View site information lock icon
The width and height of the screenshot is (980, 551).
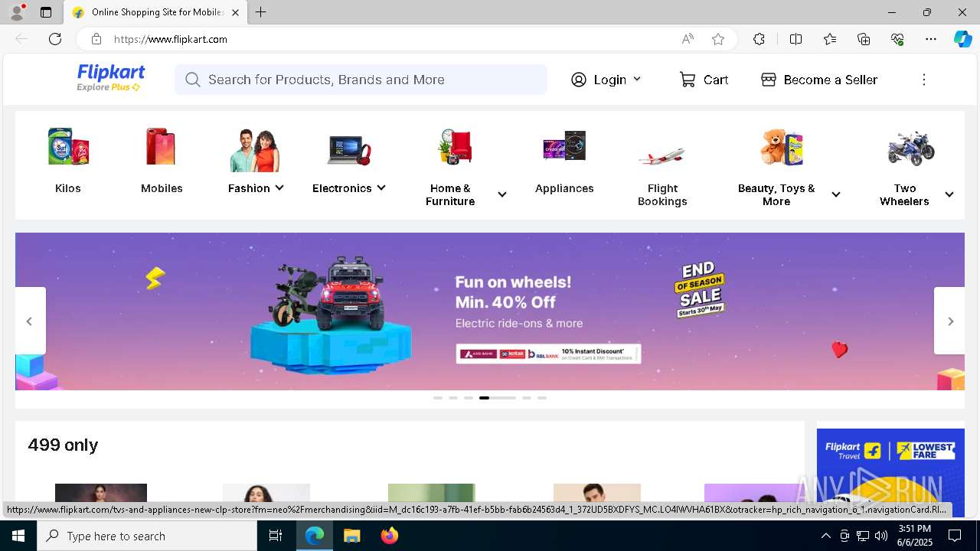point(96,39)
